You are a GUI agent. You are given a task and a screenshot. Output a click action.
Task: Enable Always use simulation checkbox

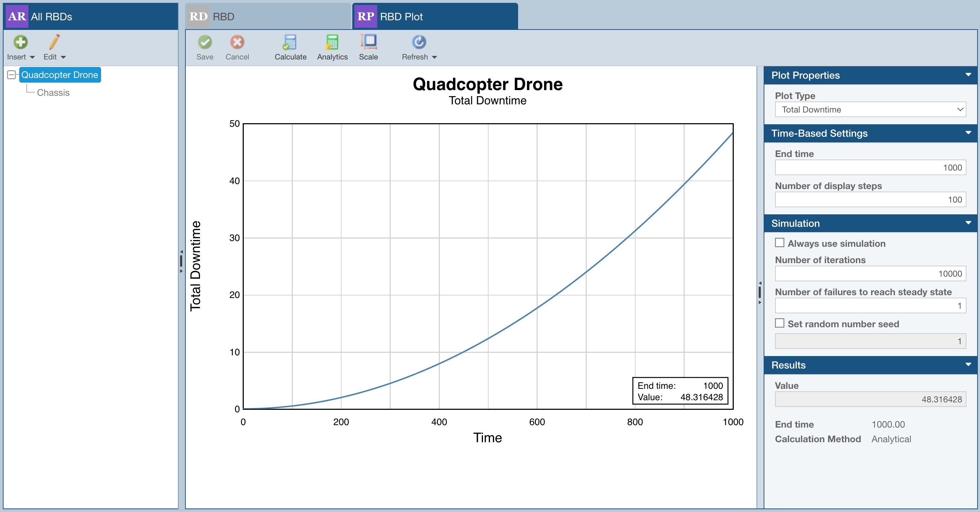pyautogui.click(x=780, y=243)
